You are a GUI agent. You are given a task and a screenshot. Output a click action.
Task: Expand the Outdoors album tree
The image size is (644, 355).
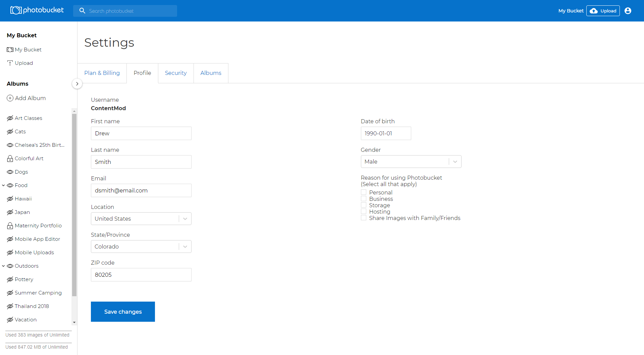(x=3, y=266)
